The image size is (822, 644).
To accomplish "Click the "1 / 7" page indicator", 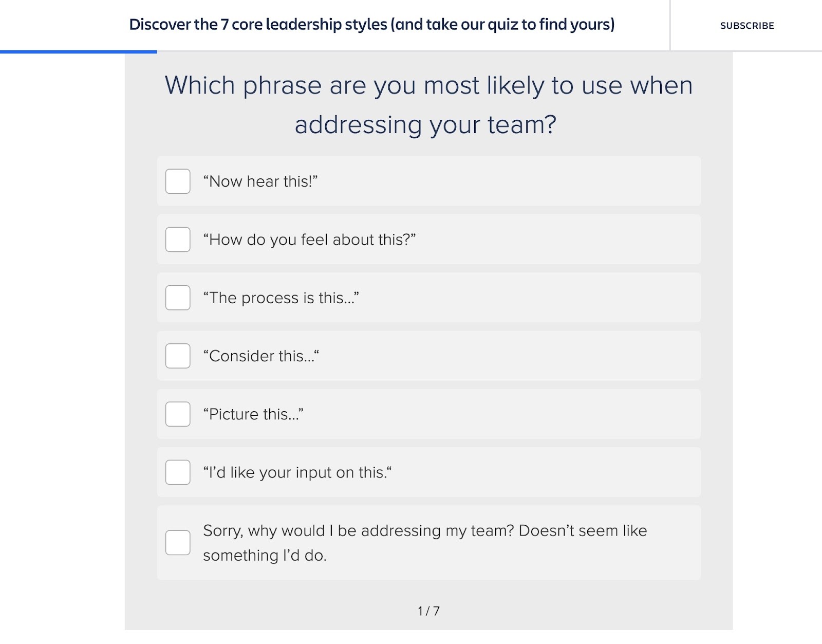I will point(429,611).
